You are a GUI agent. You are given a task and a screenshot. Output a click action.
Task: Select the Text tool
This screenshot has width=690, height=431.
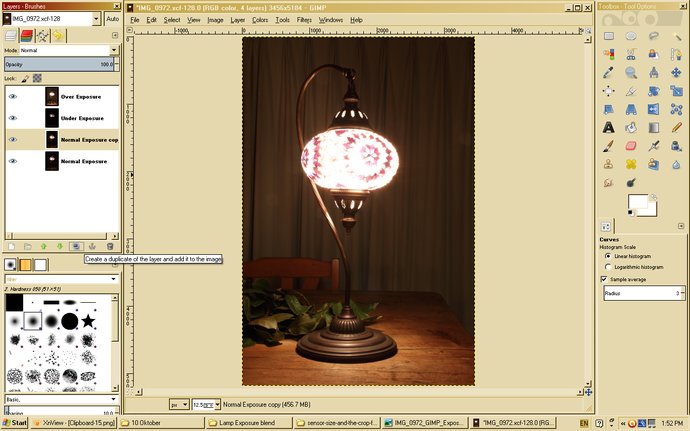(609, 127)
